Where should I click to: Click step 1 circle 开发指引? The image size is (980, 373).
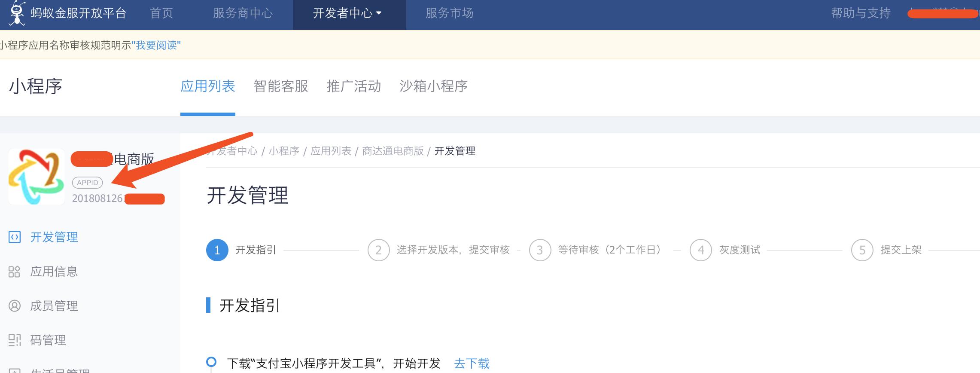pyautogui.click(x=217, y=250)
